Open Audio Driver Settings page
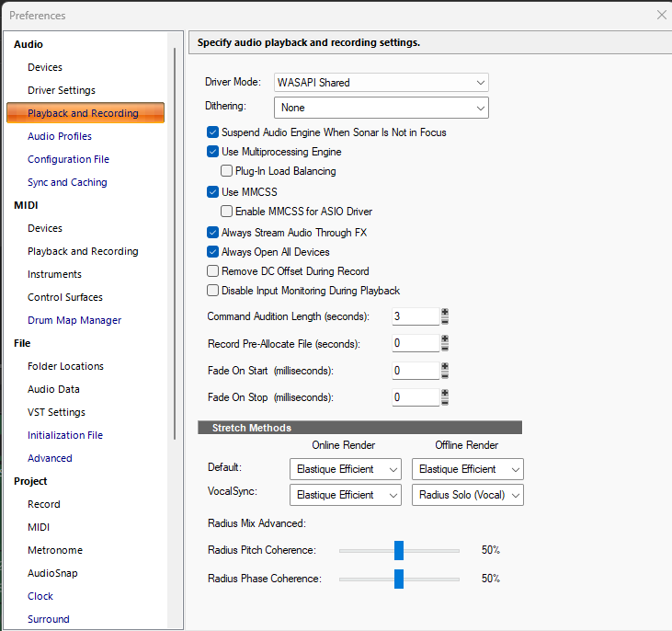 (x=62, y=90)
